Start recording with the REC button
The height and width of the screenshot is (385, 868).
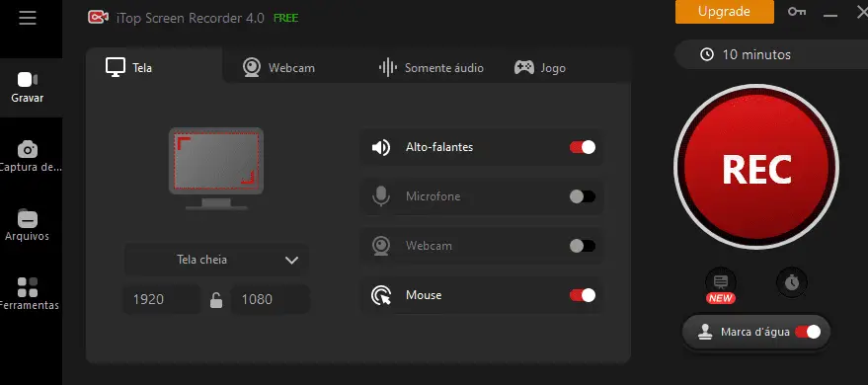click(756, 167)
